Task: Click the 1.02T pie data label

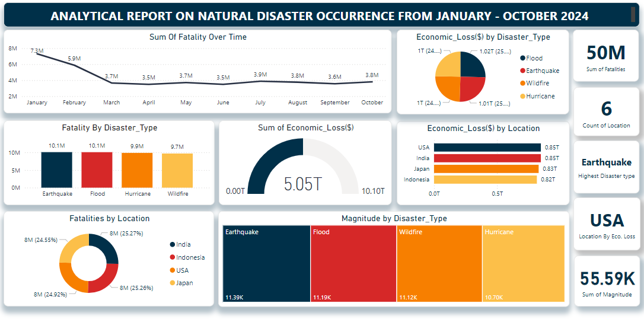Action: [495, 52]
